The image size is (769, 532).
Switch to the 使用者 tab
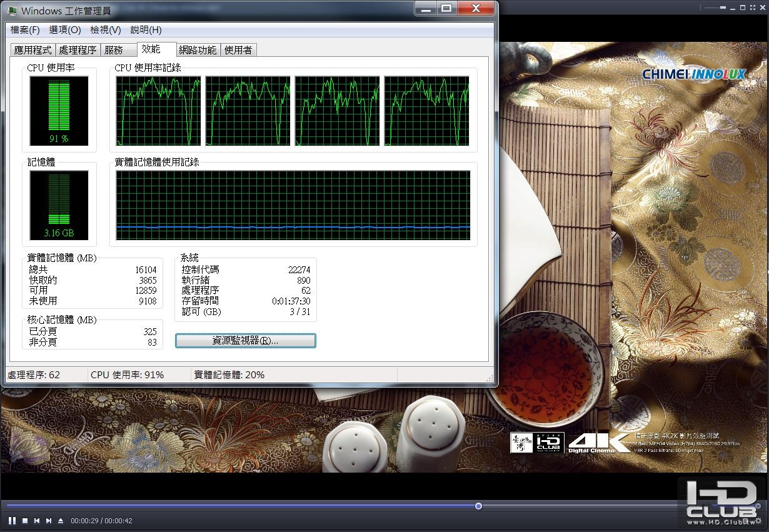pyautogui.click(x=238, y=51)
